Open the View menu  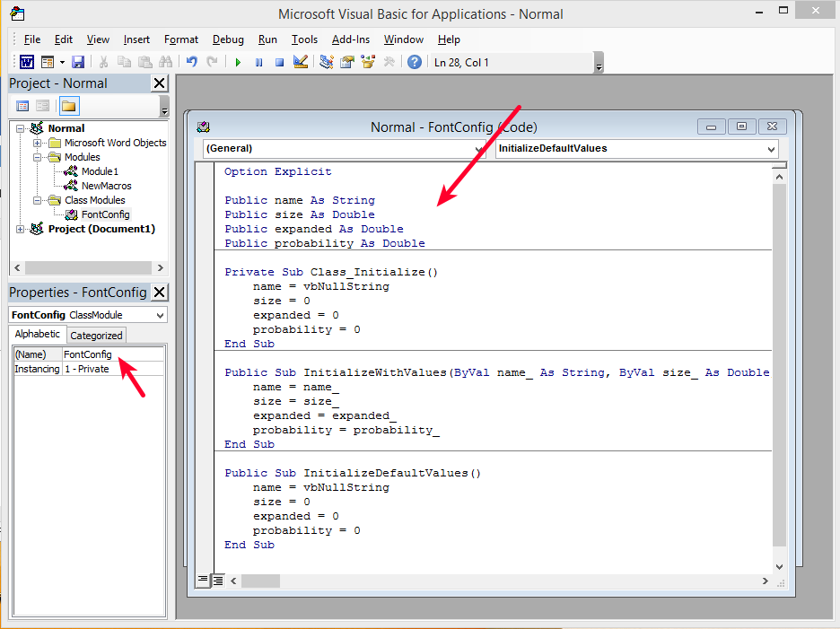pos(98,39)
